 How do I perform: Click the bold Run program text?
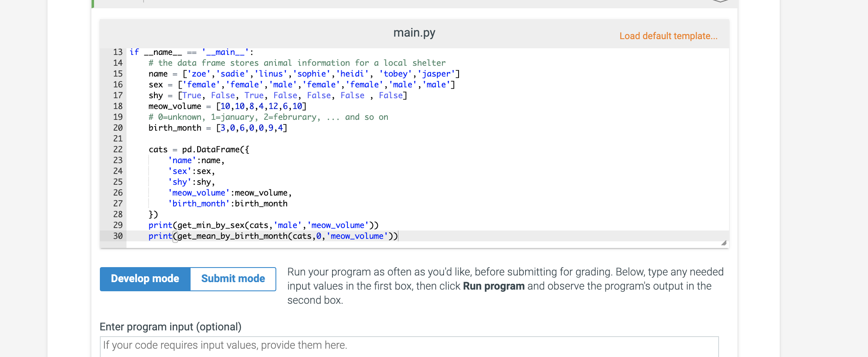tap(494, 286)
